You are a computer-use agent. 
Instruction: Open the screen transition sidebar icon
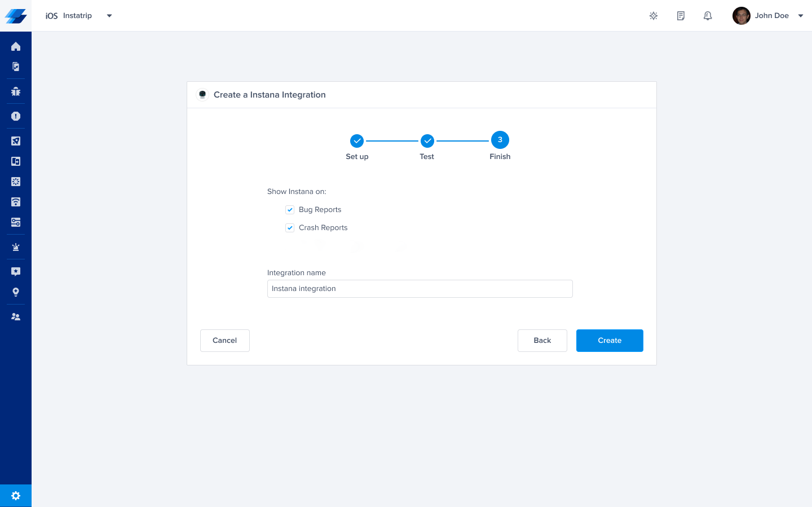click(x=16, y=161)
